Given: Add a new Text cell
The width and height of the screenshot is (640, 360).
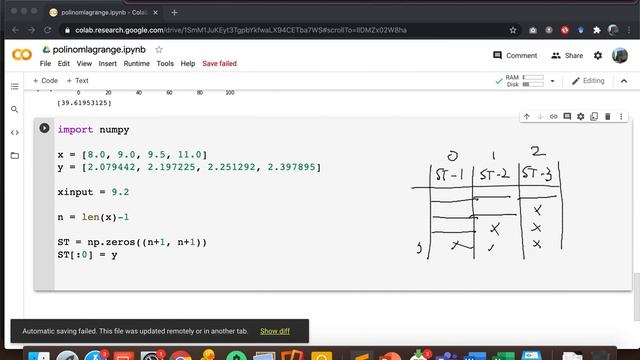Looking at the screenshot, I should pos(78,81).
